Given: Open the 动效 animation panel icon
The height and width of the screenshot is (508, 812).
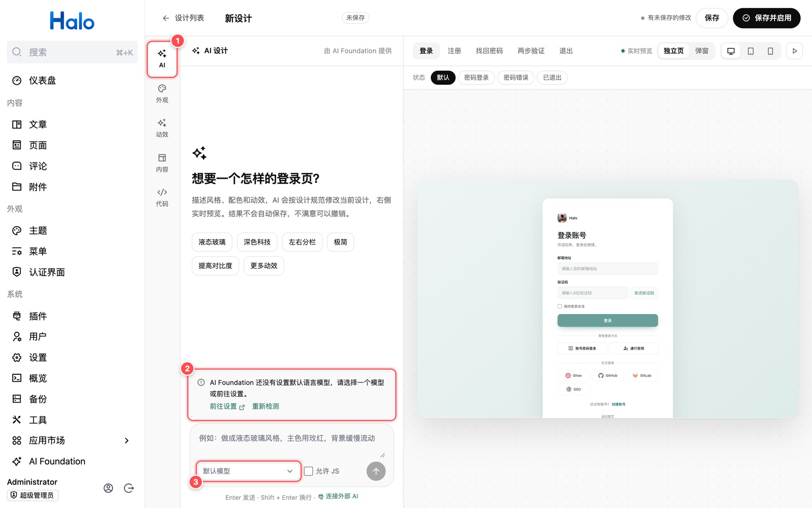Looking at the screenshot, I should click(x=162, y=129).
